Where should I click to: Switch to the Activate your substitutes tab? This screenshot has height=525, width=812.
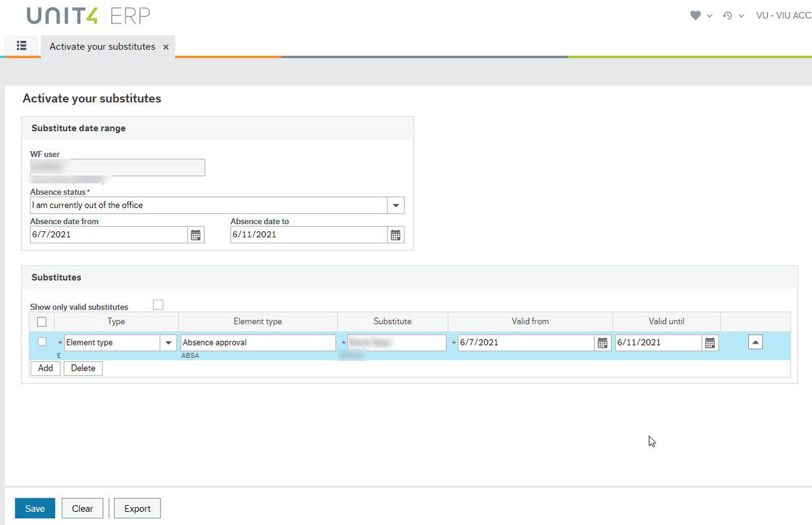101,46
